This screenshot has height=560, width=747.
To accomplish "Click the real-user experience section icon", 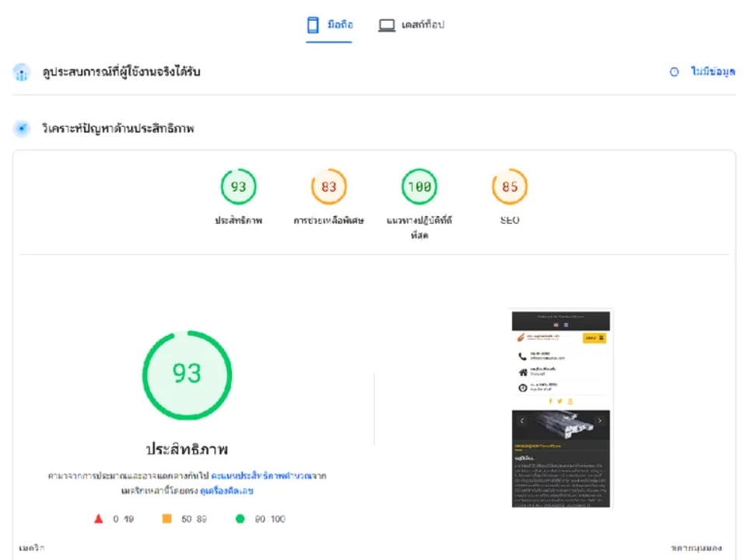I will click(x=22, y=72).
